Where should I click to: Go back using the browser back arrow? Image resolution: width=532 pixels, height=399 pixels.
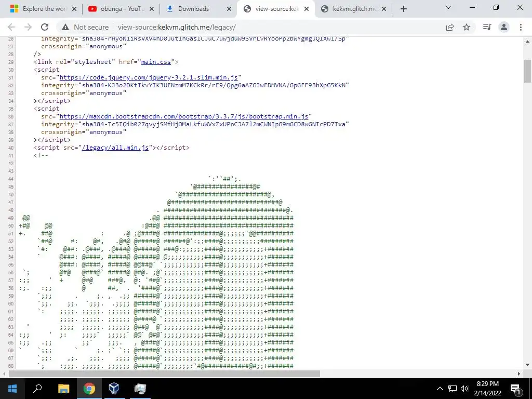[x=11, y=27]
